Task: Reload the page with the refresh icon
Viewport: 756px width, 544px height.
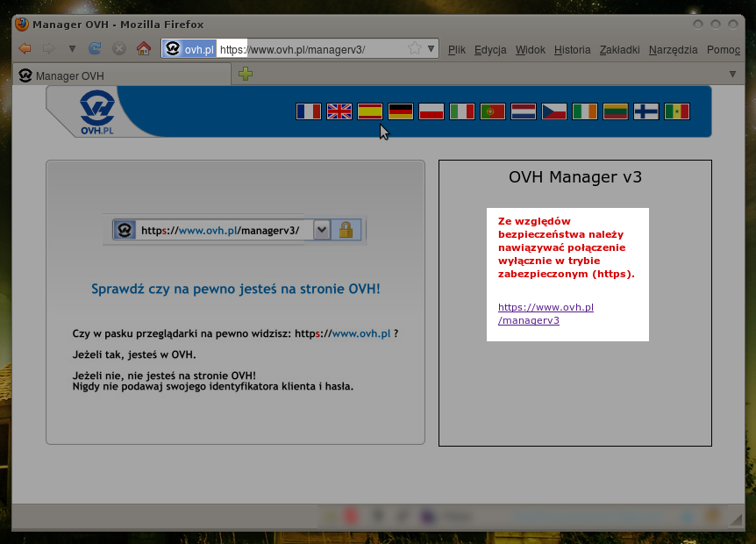Action: coord(95,48)
